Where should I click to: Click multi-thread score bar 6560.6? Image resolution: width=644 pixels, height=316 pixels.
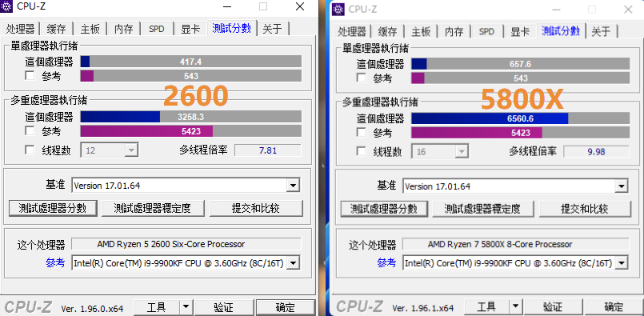(520, 118)
